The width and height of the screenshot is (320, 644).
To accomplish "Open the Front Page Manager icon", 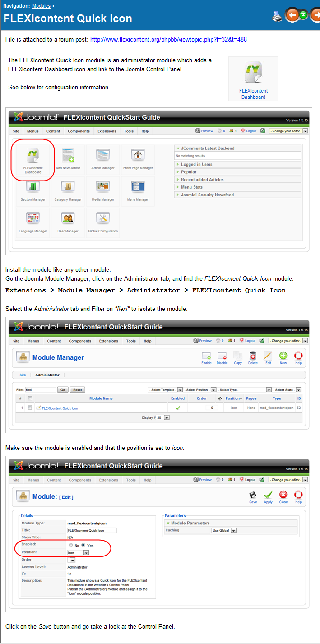I will (x=138, y=161).
